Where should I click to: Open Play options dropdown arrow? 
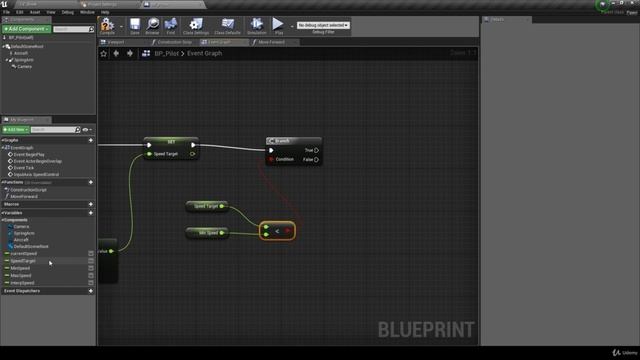(x=291, y=26)
